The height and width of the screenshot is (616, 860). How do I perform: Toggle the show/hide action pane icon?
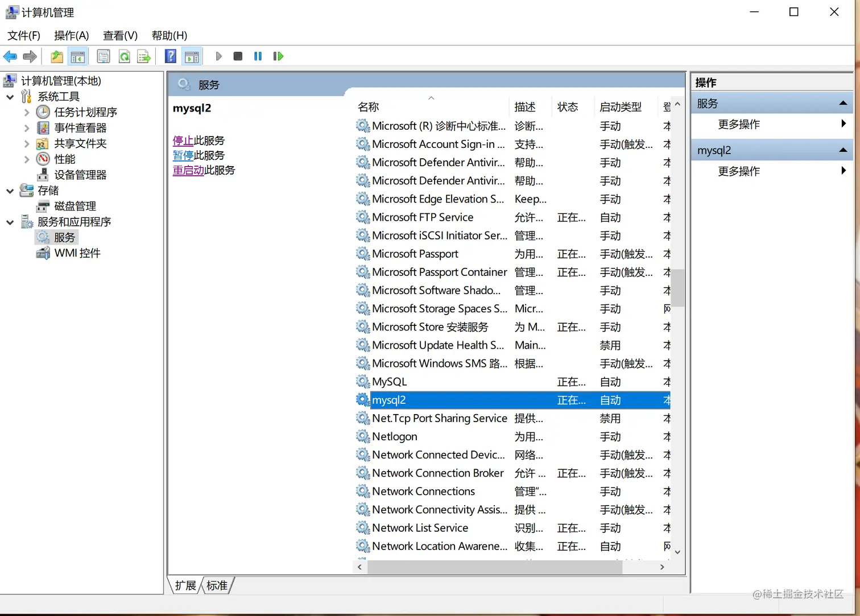click(192, 56)
